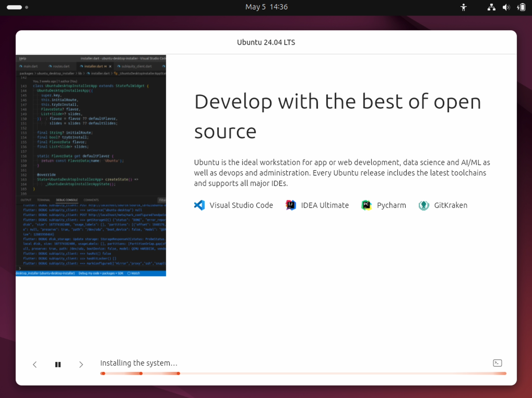Image resolution: width=532 pixels, height=398 pixels.
Task: Go to the previous slide
Action: pos(35,364)
